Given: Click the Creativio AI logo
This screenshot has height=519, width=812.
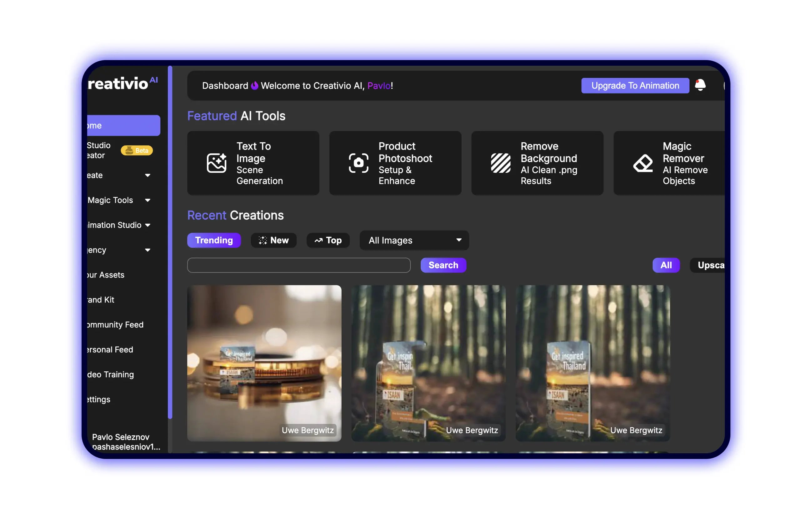Looking at the screenshot, I should pos(122,83).
